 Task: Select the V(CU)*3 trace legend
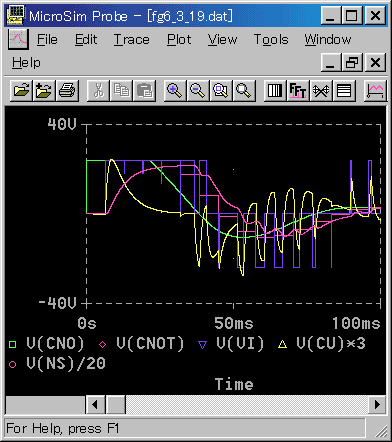tap(331, 344)
